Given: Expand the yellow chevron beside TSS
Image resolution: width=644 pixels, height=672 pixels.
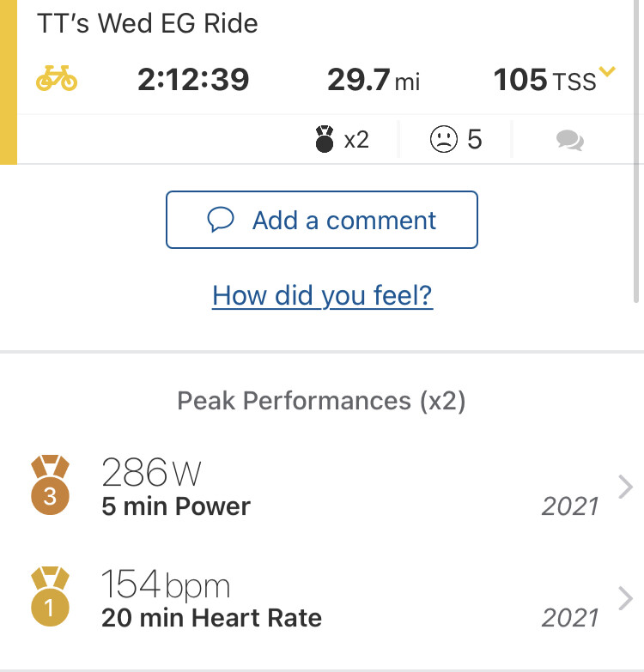Looking at the screenshot, I should [608, 72].
